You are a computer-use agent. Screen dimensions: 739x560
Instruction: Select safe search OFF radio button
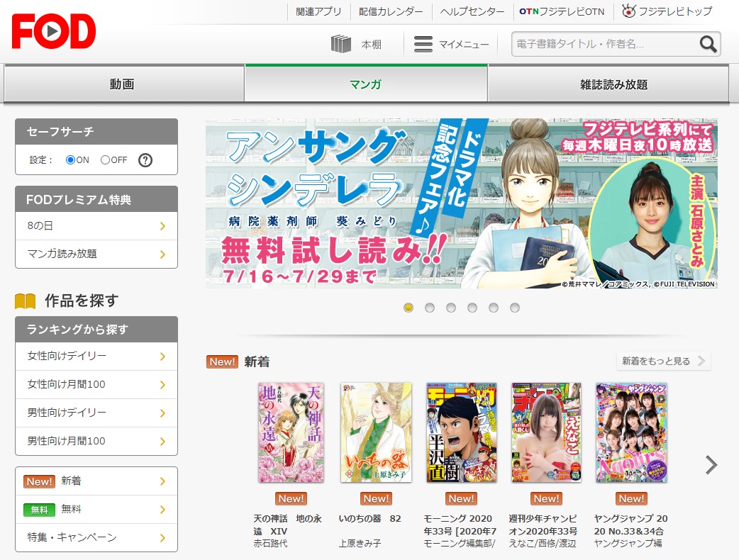[x=105, y=160]
